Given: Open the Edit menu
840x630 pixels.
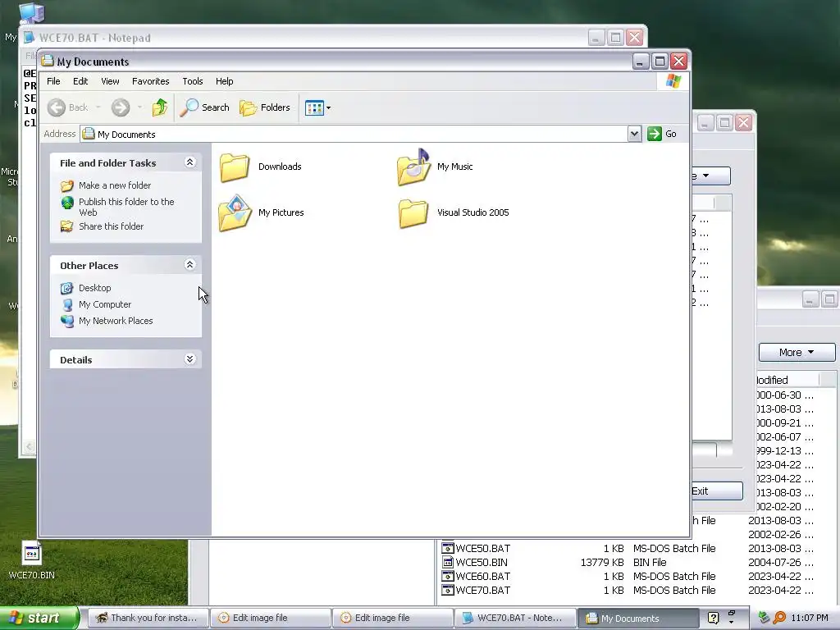Looking at the screenshot, I should coord(80,81).
